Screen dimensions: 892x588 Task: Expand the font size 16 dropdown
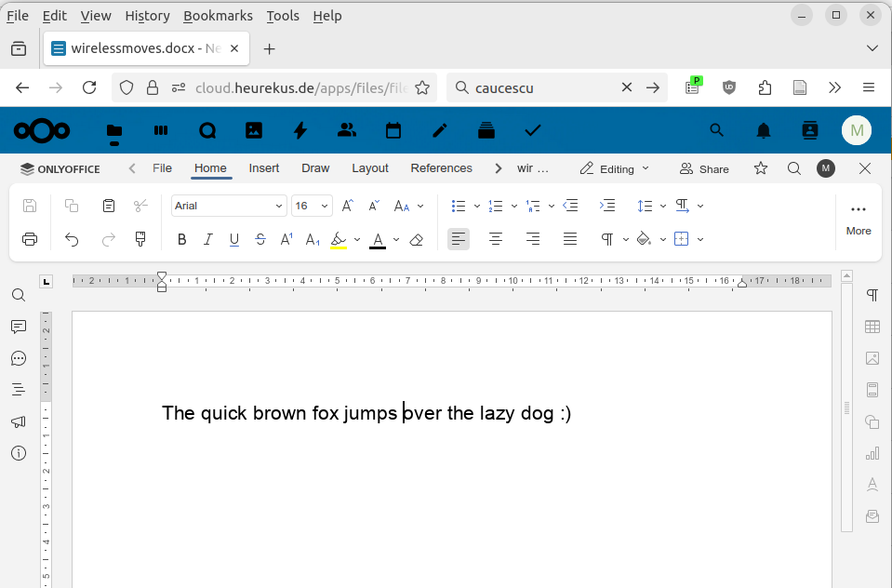(325, 206)
